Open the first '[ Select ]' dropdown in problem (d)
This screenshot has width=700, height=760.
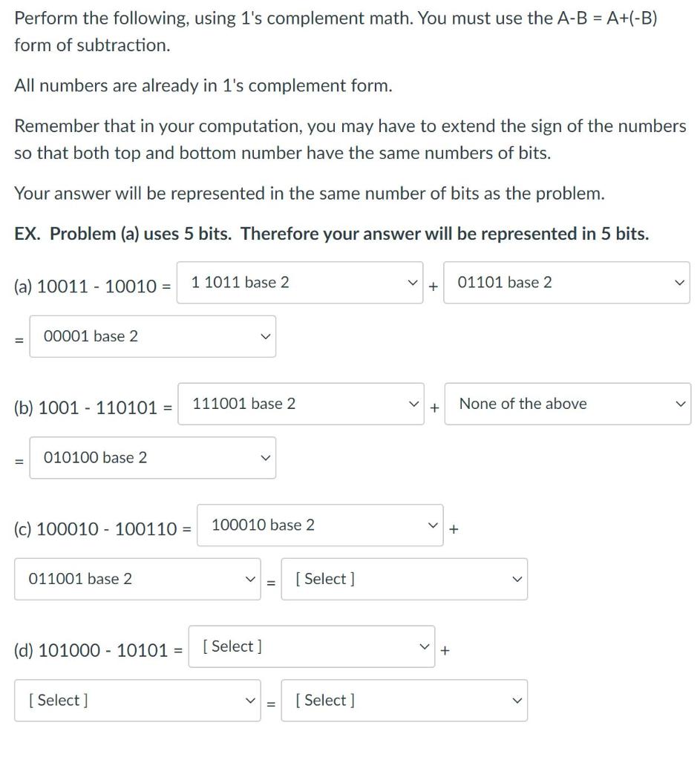coord(311,646)
